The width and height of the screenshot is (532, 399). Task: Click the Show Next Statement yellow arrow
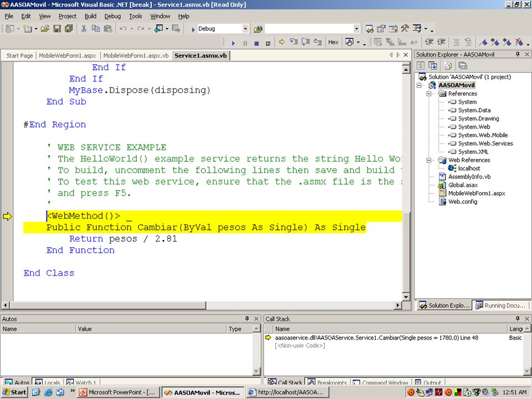(282, 42)
